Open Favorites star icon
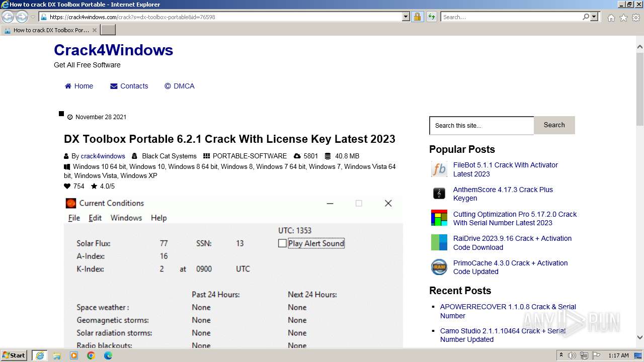 tap(623, 18)
